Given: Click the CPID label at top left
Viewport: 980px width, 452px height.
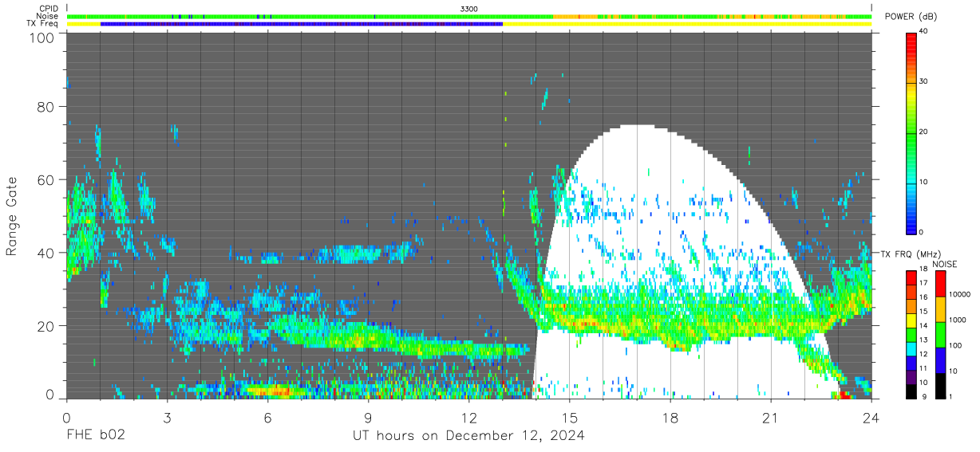Looking at the screenshot, I should coord(49,9).
